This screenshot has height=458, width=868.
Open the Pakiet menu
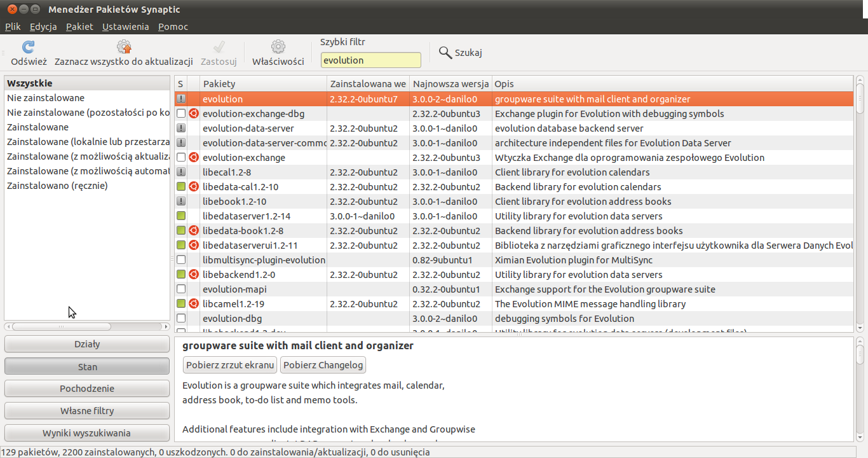click(x=79, y=27)
